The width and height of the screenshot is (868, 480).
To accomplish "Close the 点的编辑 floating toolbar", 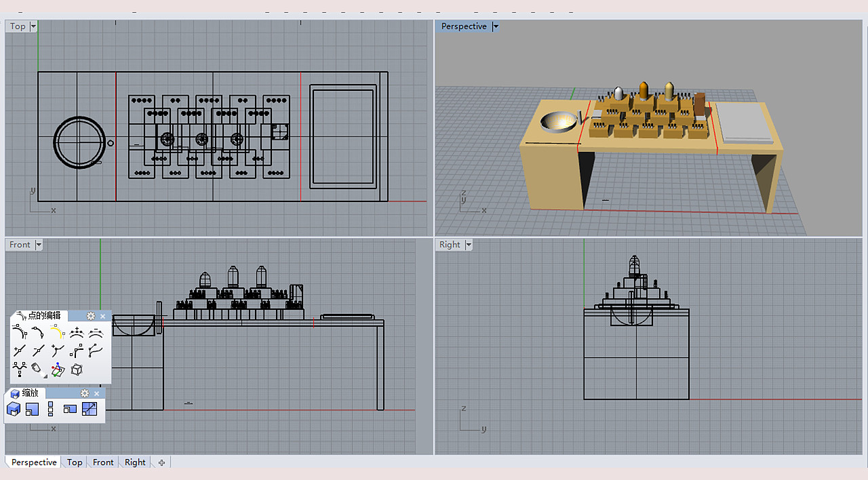I will click(x=103, y=316).
